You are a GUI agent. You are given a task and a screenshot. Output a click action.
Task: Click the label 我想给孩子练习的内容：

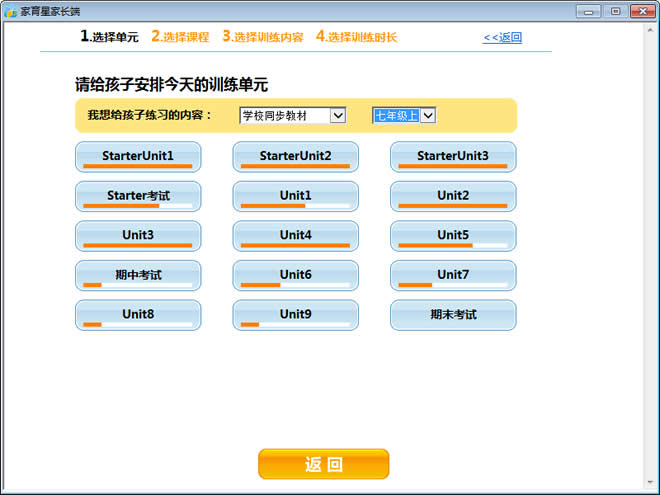coord(149,115)
